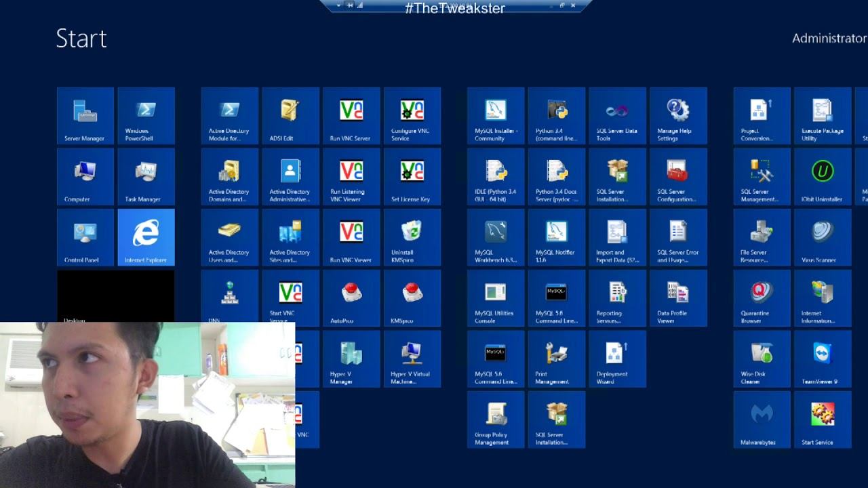Viewport: 868px width, 488px height.
Task: Click Start VNC Service tile
Action: pyautogui.click(x=290, y=296)
